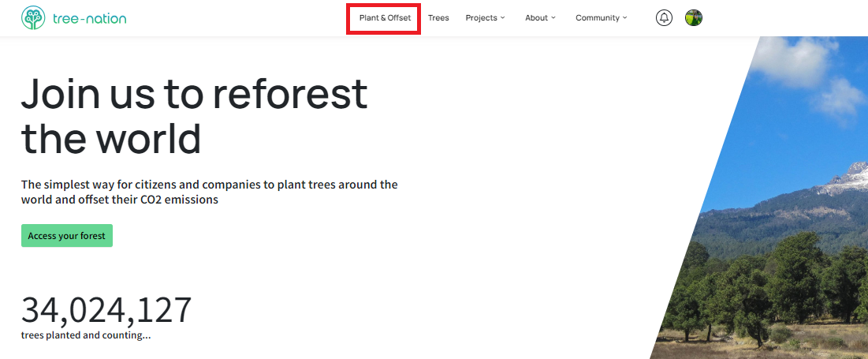
Task: Click the 34,024,127 trees counter
Action: click(106, 310)
